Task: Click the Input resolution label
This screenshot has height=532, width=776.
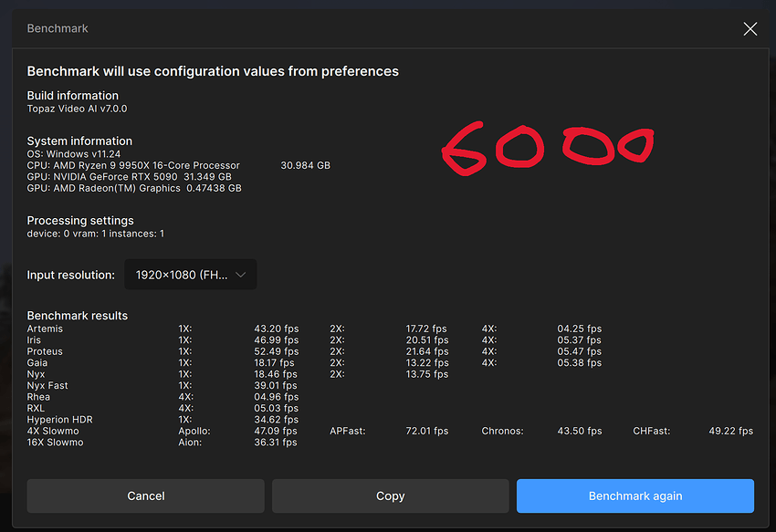Action: point(70,275)
